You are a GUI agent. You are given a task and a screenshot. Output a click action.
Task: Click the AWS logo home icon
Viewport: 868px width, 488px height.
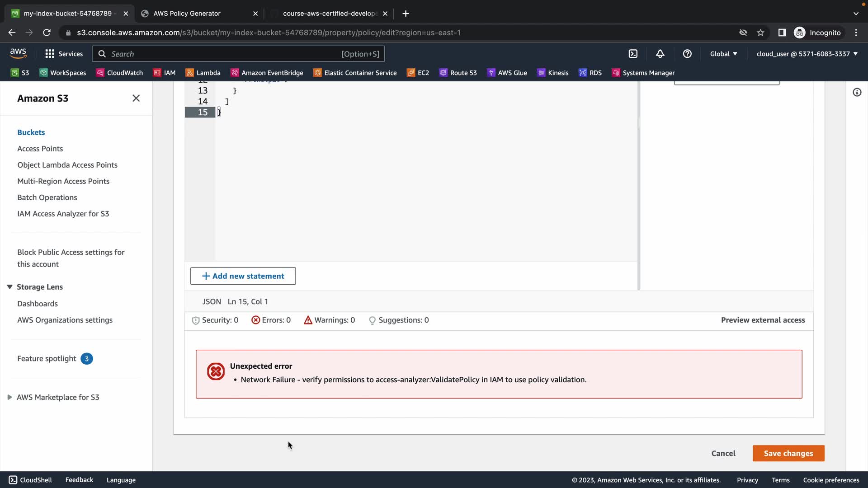(x=18, y=53)
